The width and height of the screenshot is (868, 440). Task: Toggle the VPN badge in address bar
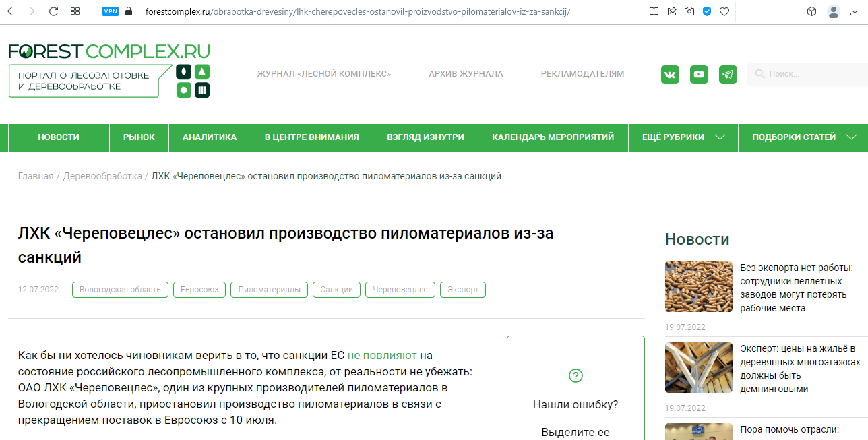point(110,11)
